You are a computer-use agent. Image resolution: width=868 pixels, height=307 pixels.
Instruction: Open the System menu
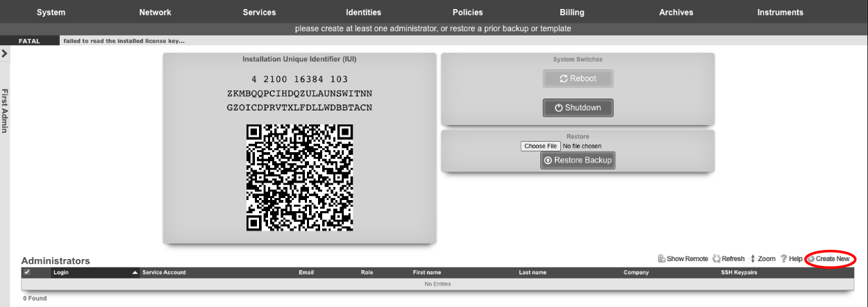pyautogui.click(x=51, y=12)
